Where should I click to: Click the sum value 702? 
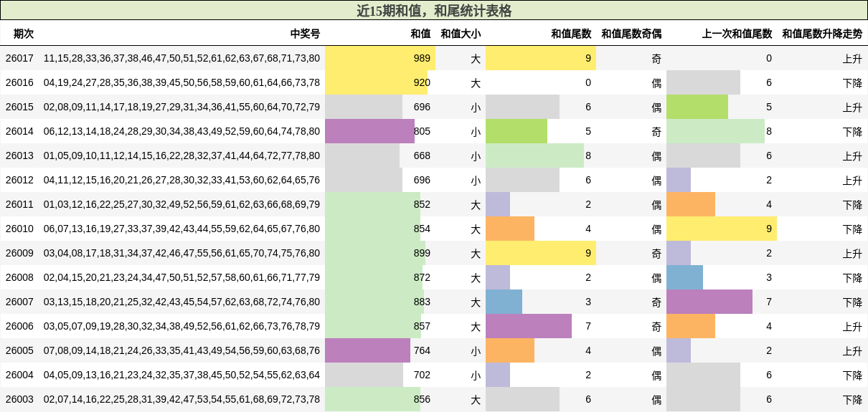(x=422, y=375)
